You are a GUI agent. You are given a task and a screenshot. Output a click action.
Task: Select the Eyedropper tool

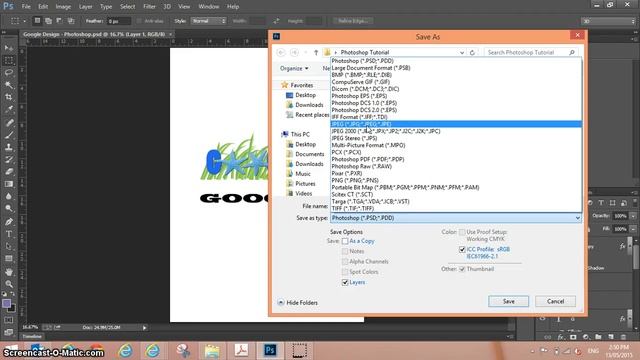tap(9, 109)
